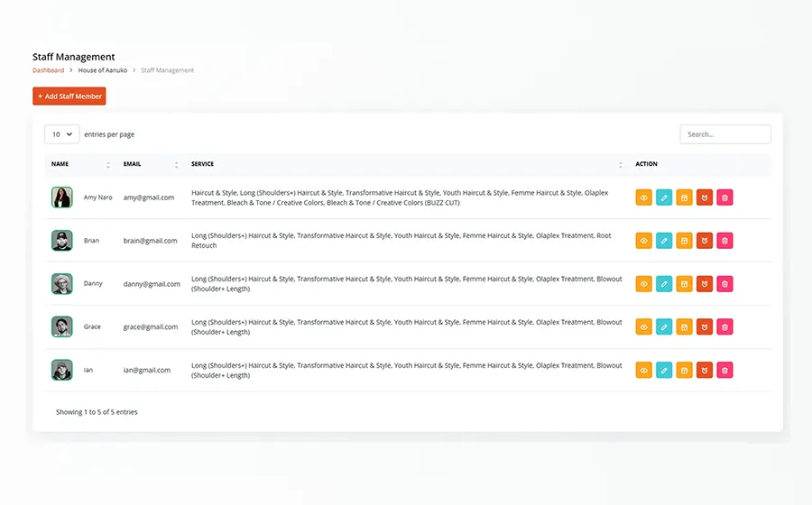The width and height of the screenshot is (812, 505).
Task: Open the calendar icon in Danny's row
Action: point(684,283)
